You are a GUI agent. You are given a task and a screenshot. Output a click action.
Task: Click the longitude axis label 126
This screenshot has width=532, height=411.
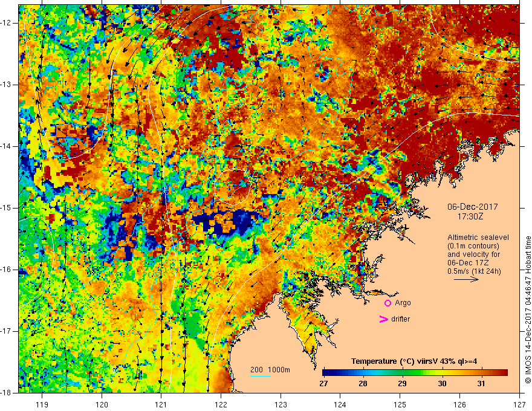pos(459,405)
